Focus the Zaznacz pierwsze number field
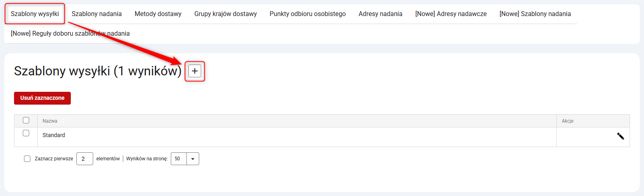The height and width of the screenshot is (196, 644). coord(84,159)
